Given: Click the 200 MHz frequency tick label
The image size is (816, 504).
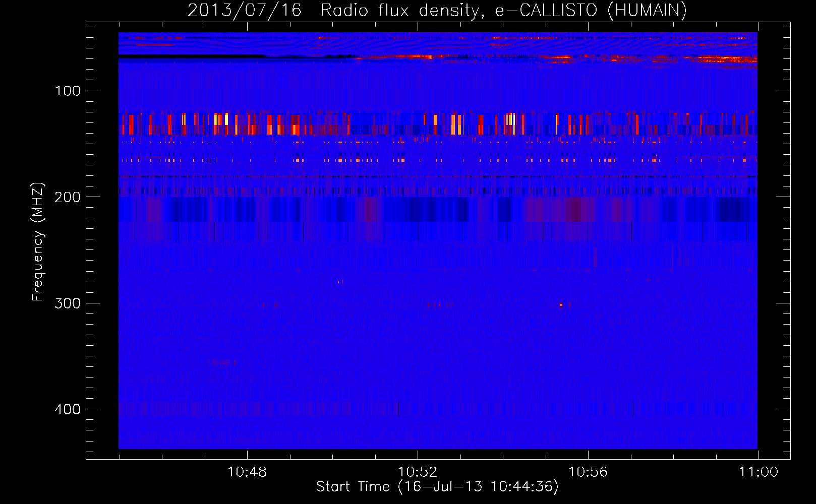Looking at the screenshot, I should 68,197.
